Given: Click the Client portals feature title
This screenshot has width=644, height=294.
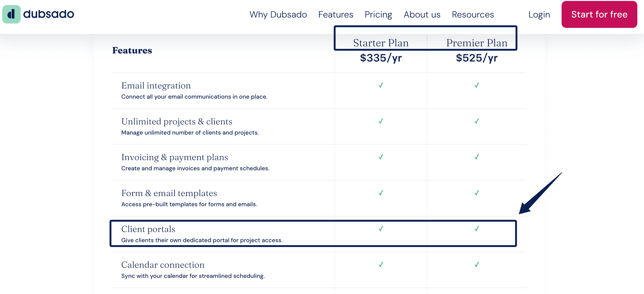Looking at the screenshot, I should point(148,229).
